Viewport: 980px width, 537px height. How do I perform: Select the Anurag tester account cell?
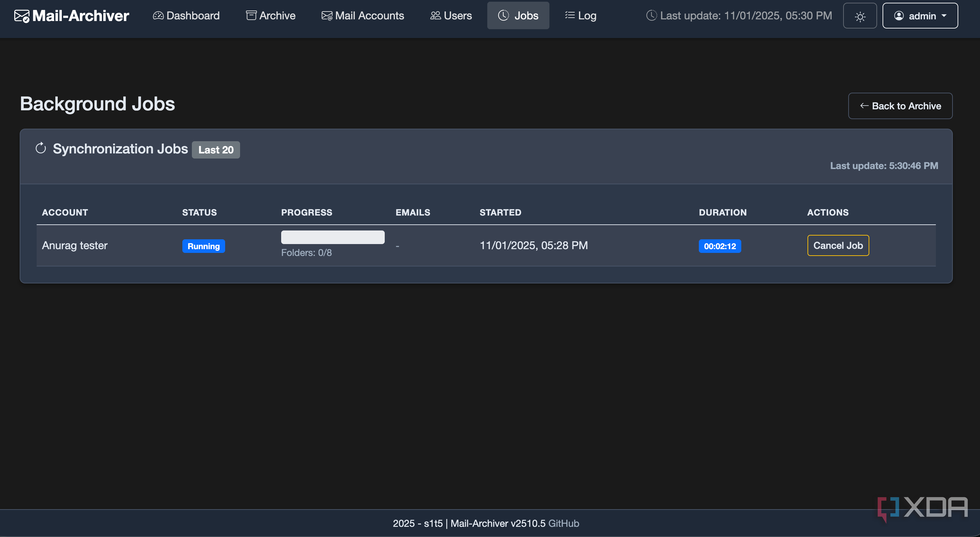[x=75, y=245]
